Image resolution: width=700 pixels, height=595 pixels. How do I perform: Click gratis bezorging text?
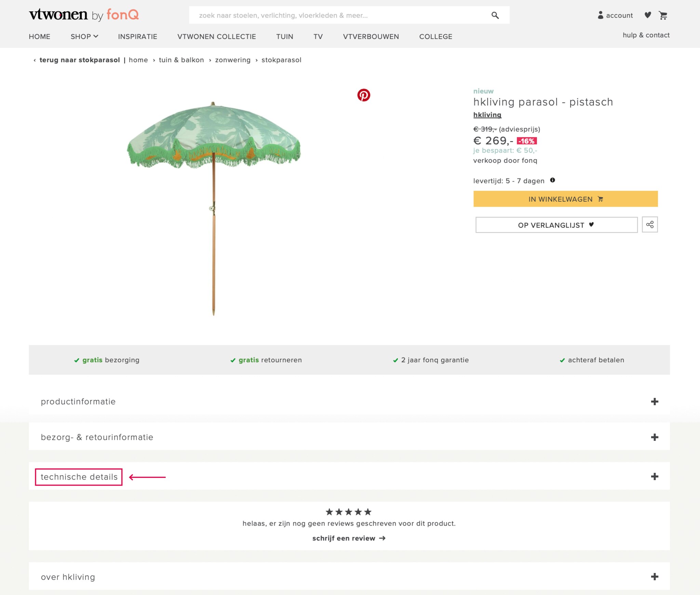(x=110, y=360)
